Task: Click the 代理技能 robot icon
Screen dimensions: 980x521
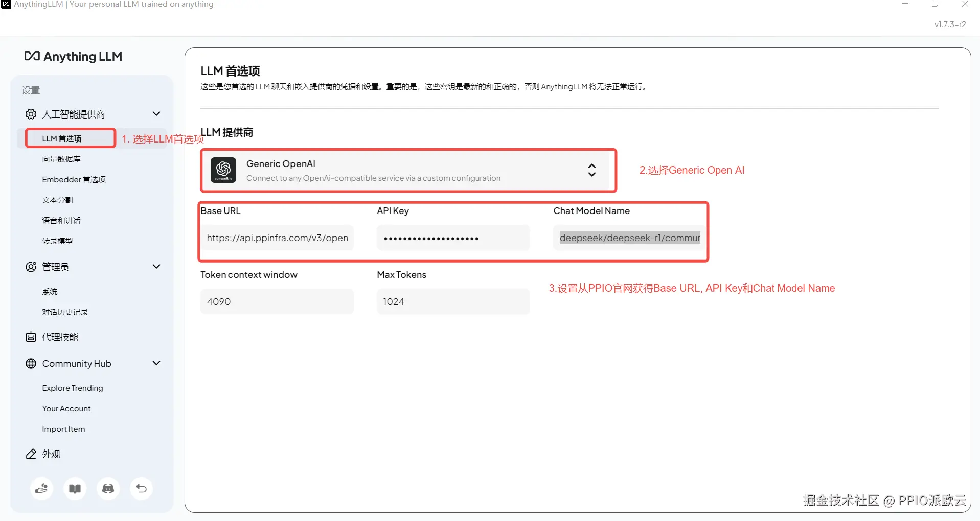Action: click(x=31, y=337)
